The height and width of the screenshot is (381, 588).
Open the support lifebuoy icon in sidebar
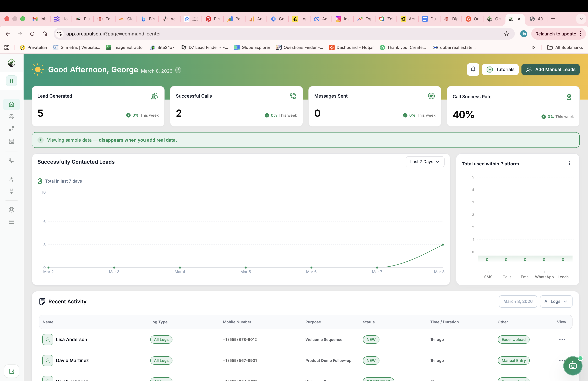click(x=11, y=210)
